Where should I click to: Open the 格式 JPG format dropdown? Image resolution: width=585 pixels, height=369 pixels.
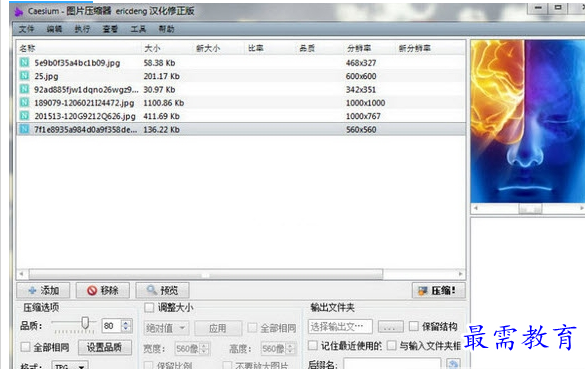point(70,366)
